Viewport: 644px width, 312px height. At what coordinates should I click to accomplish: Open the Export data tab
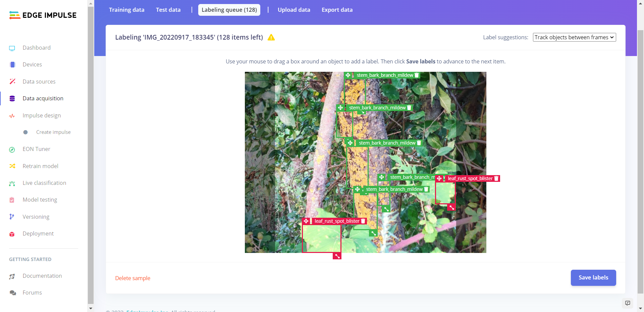click(x=337, y=10)
